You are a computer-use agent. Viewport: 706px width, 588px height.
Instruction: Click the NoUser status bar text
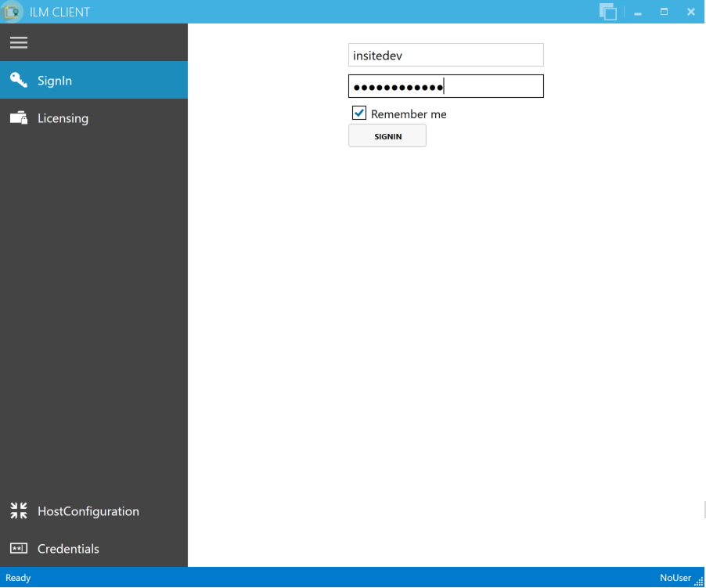point(675,578)
